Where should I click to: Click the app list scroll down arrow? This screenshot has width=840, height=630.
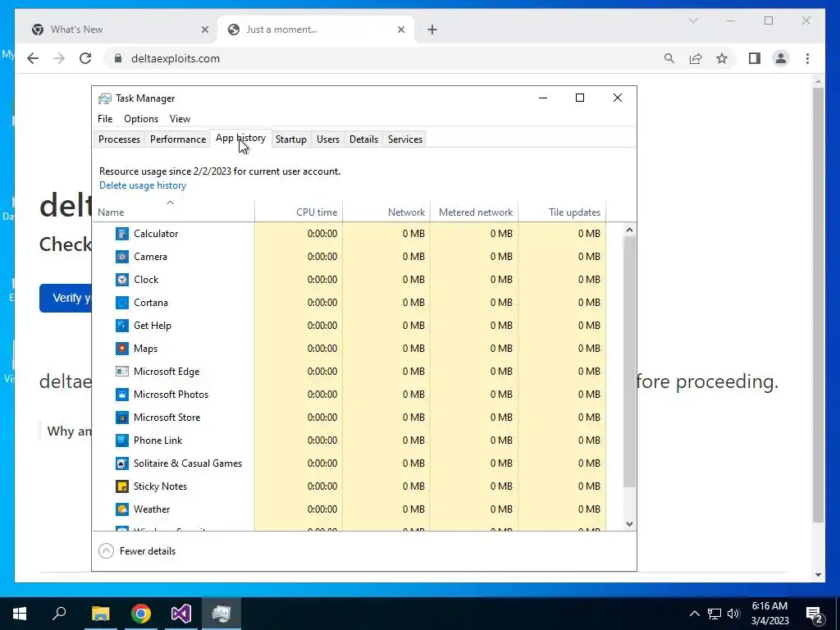click(x=629, y=524)
